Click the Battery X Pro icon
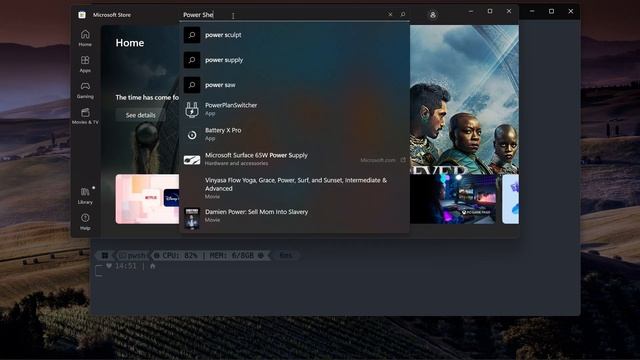The height and width of the screenshot is (360, 640). click(x=192, y=135)
